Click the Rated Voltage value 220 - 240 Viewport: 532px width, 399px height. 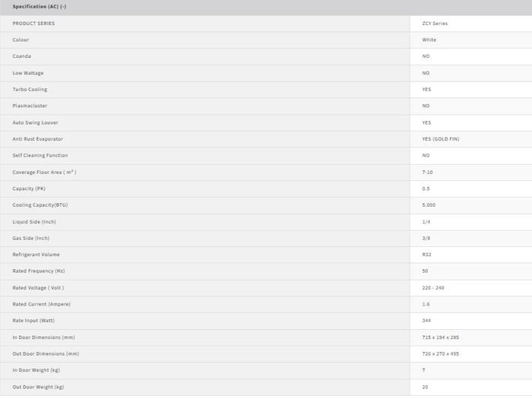432,287
